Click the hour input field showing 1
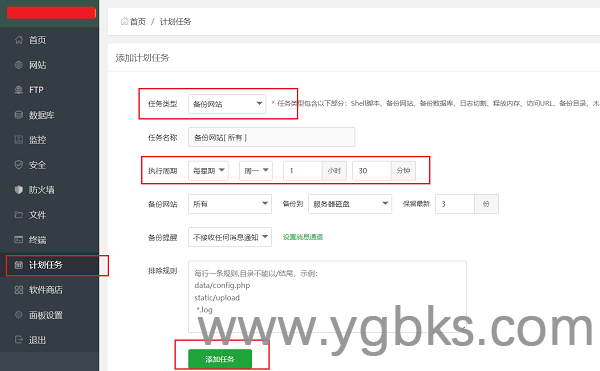Image resolution: width=600 pixels, height=371 pixels. pyautogui.click(x=303, y=171)
